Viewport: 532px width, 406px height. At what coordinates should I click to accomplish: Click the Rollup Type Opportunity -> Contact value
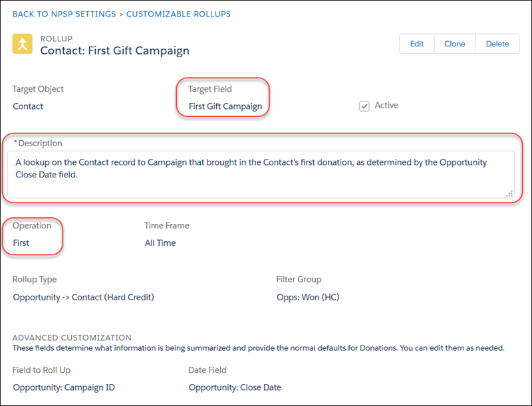point(83,297)
